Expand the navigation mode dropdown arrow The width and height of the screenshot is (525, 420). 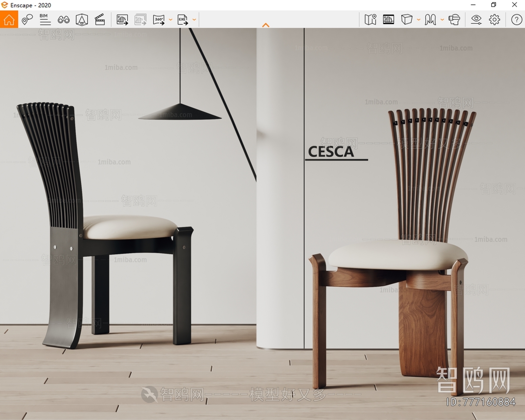tap(442, 20)
